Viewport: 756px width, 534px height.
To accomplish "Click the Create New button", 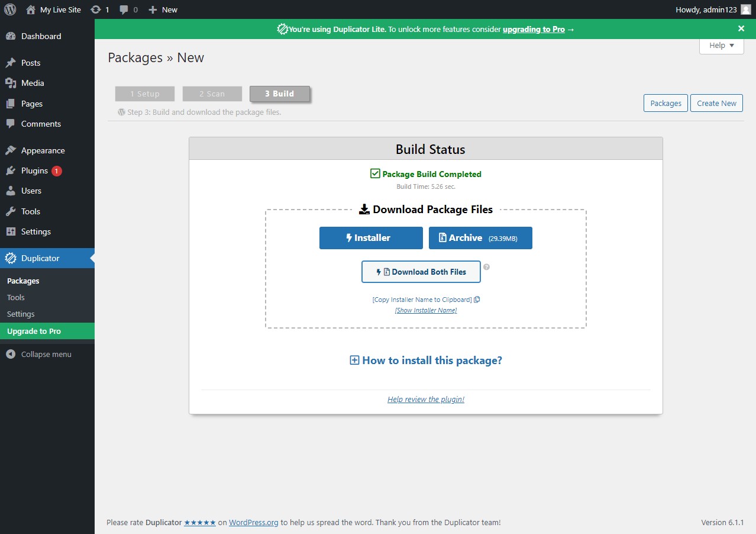I will (x=716, y=103).
